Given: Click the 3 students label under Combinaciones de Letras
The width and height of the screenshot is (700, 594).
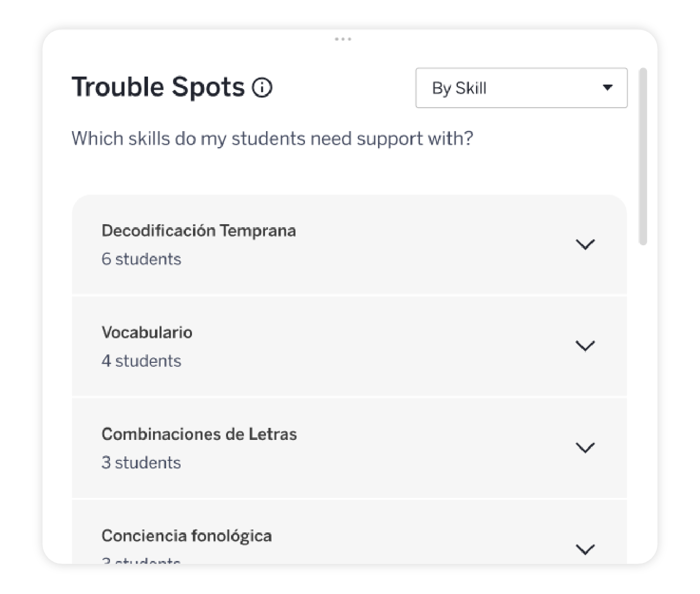Looking at the screenshot, I should 141,462.
